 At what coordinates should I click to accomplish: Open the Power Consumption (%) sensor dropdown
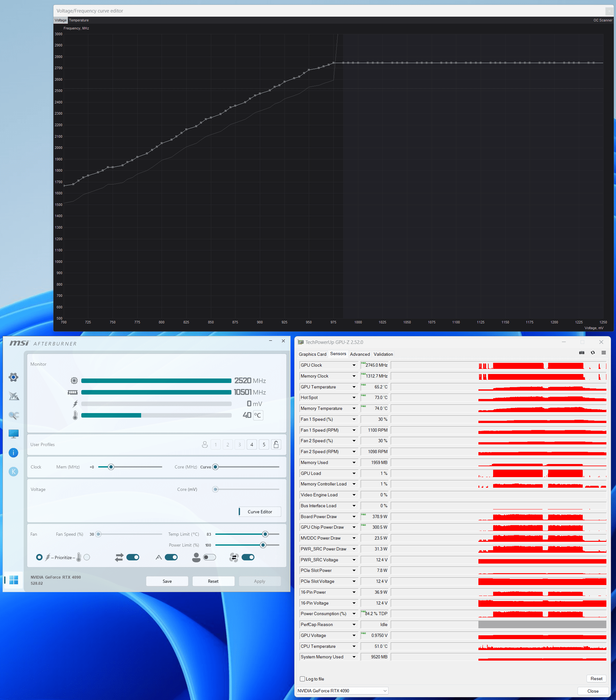354,614
